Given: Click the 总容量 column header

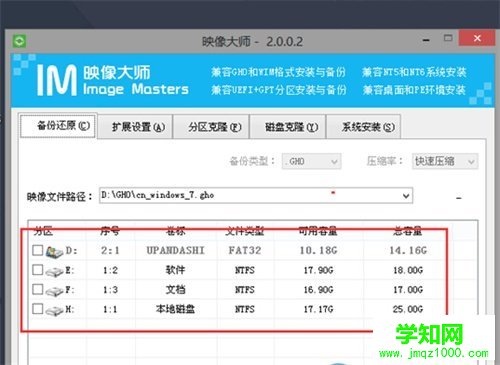Looking at the screenshot, I should (408, 231).
